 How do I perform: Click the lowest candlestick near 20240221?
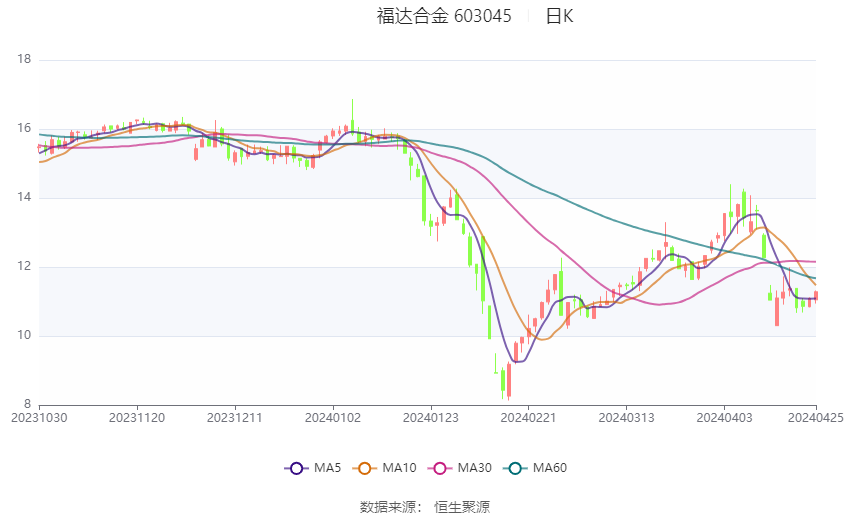(508, 380)
